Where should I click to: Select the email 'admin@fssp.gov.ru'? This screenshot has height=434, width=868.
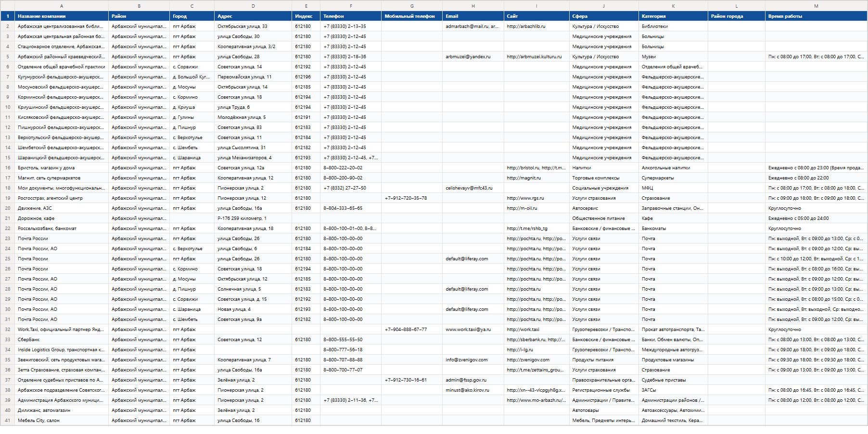473,380
